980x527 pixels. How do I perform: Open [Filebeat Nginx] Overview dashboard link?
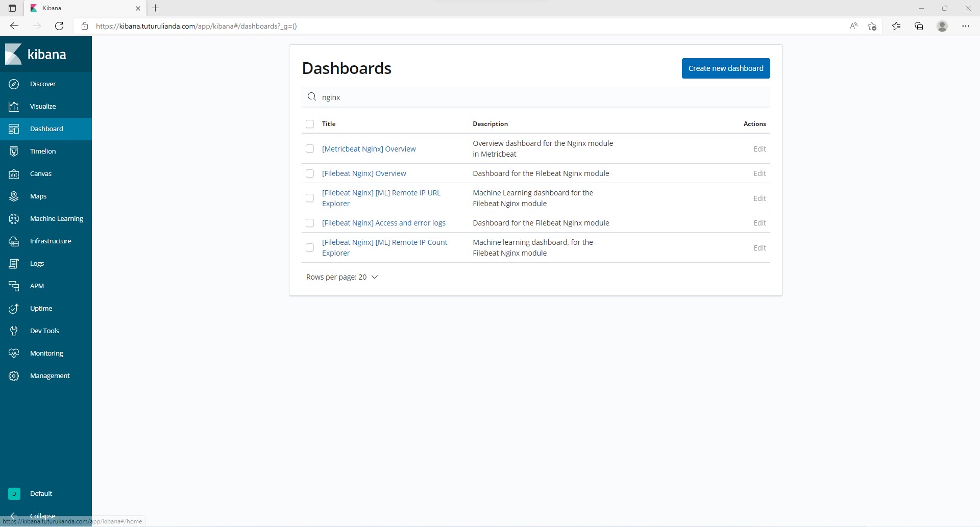tap(364, 173)
